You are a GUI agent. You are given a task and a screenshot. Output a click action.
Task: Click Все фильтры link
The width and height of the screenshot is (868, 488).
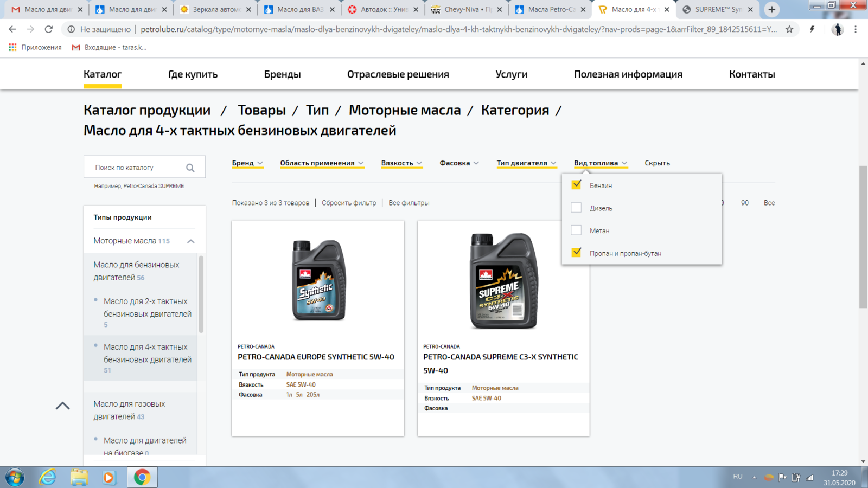point(409,203)
